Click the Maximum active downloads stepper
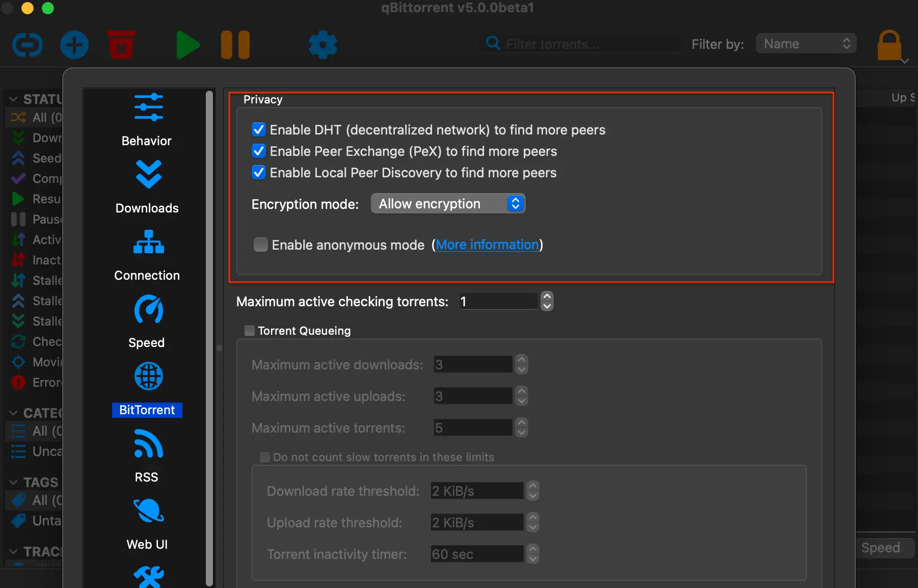This screenshot has height=588, width=918. (522, 364)
